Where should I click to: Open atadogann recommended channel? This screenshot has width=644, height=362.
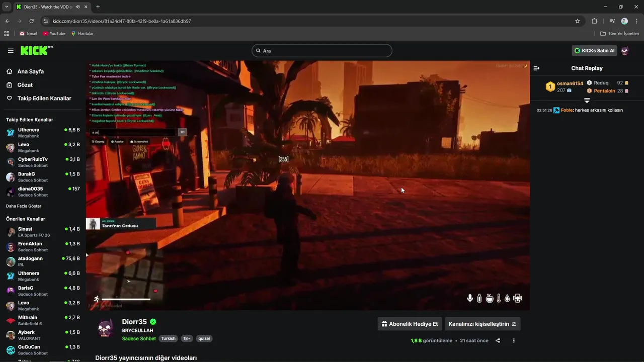click(x=43, y=261)
